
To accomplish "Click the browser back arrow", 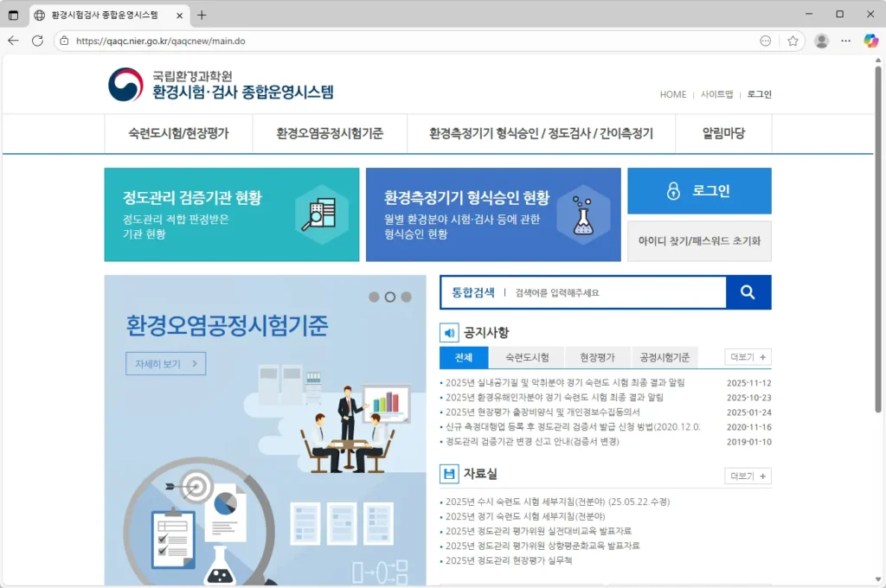I will pyautogui.click(x=14, y=41).
